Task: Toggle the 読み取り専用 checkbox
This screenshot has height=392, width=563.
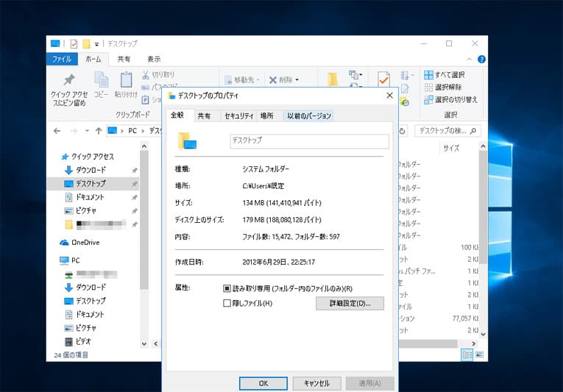Action: (227, 288)
